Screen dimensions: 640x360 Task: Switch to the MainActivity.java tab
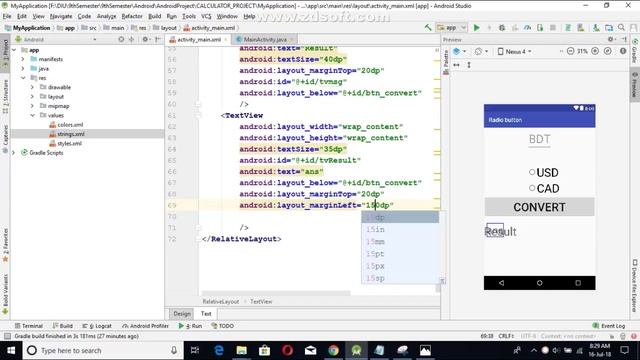[x=264, y=40]
